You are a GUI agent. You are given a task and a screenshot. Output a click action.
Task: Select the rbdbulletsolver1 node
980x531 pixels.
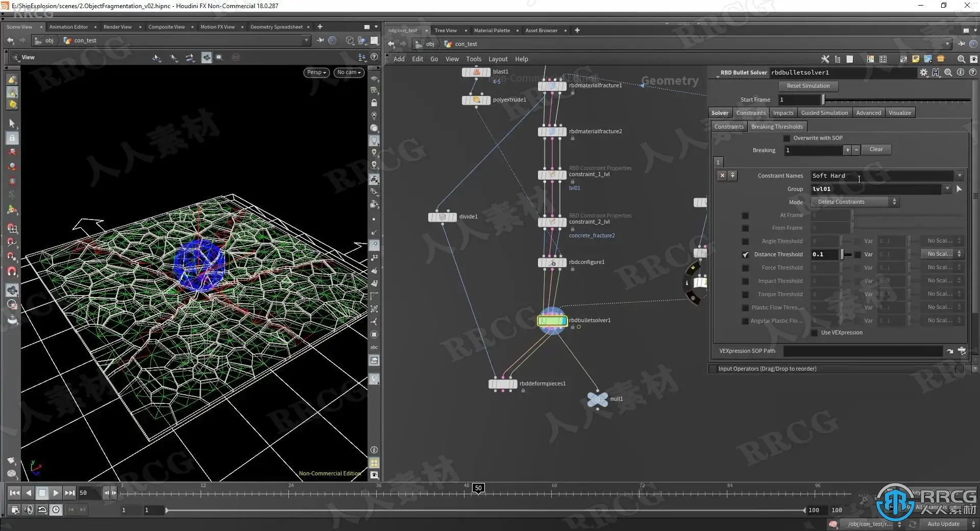552,321
